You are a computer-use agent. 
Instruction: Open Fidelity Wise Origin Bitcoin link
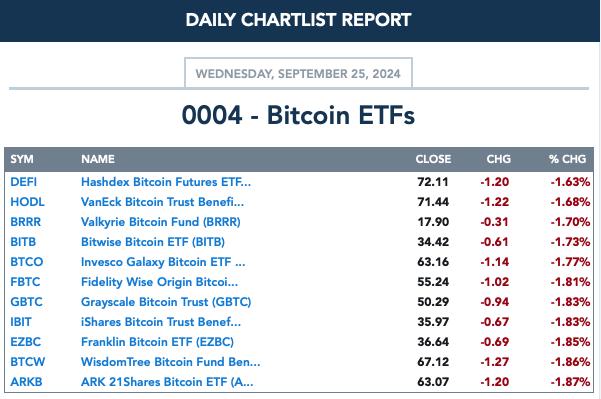click(159, 282)
